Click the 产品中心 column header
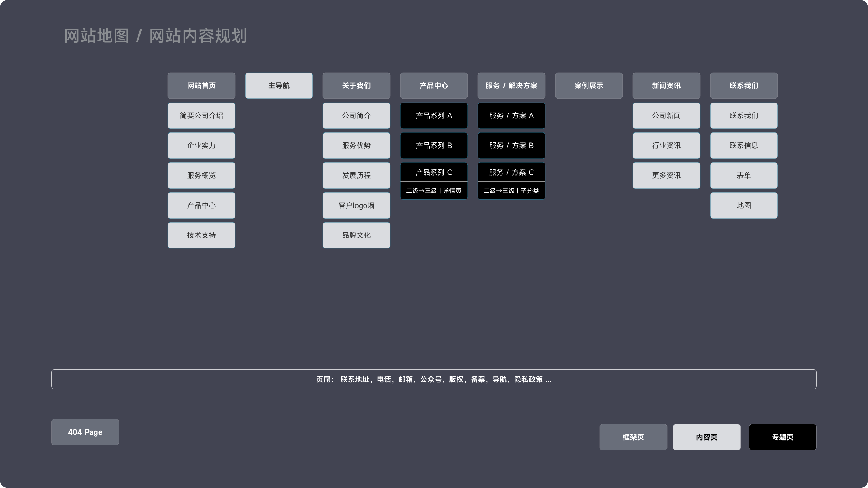 coord(434,85)
